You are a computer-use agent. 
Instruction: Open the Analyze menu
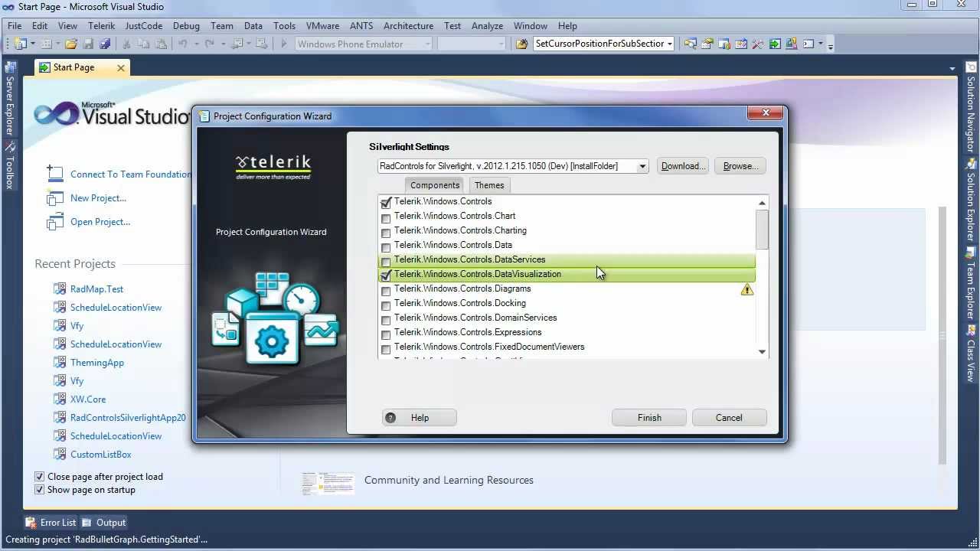(x=487, y=25)
